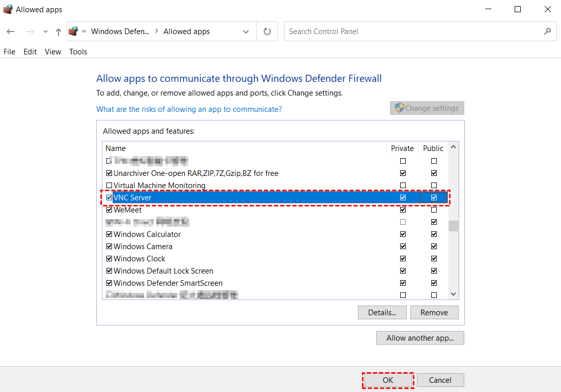This screenshot has height=392, width=561.
Task: Toggle WeMeet Public checkbox
Action: [x=434, y=210]
